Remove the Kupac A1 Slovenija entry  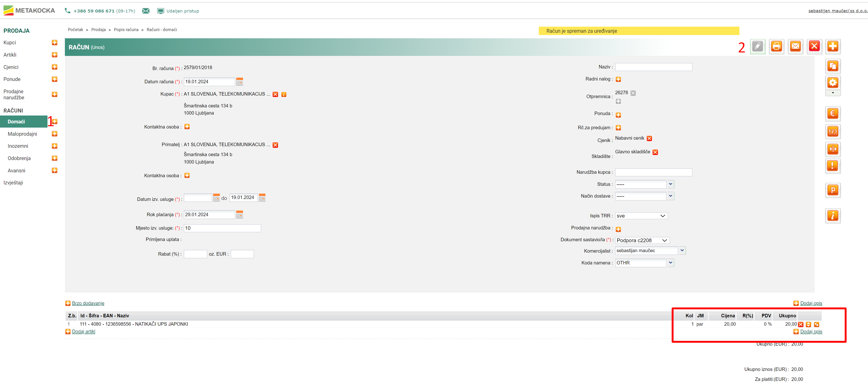275,94
